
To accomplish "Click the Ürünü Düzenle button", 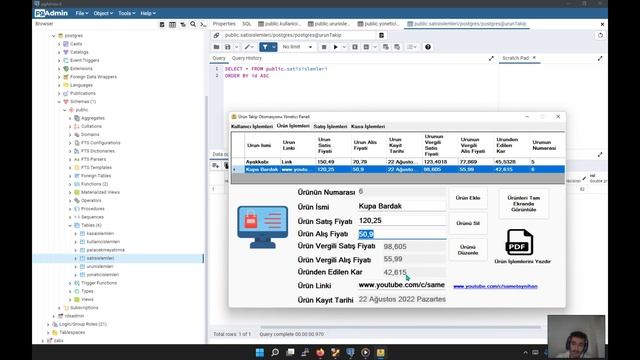I will (x=468, y=250).
